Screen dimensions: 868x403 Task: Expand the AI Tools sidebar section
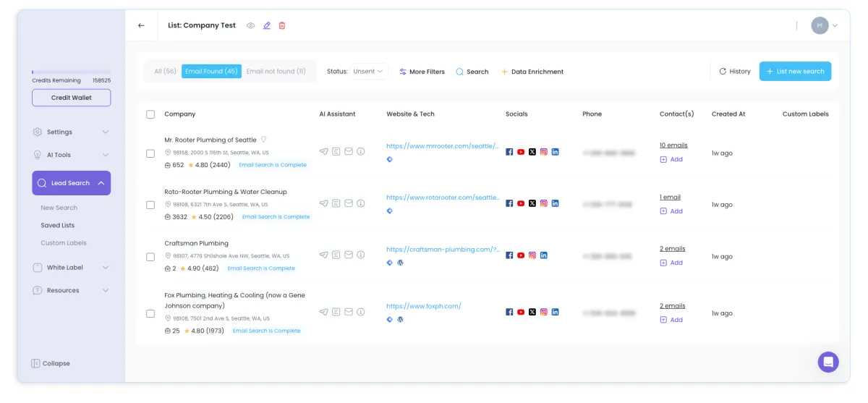(71, 155)
